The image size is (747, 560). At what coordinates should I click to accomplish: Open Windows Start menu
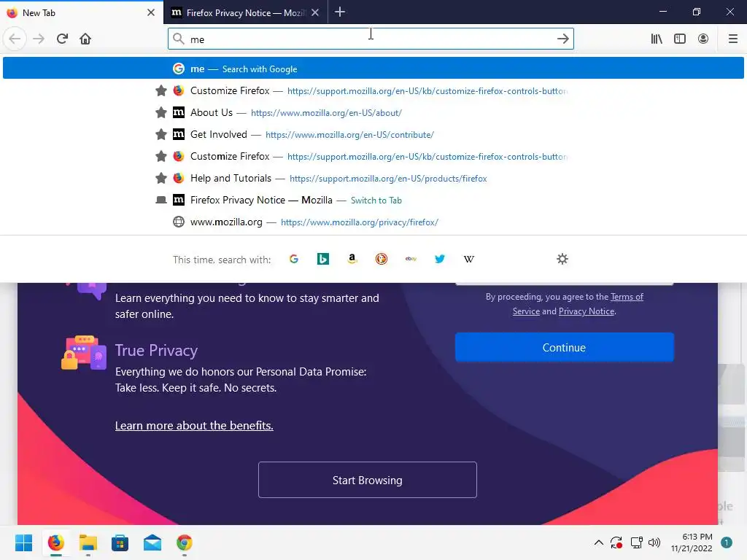[x=23, y=542]
